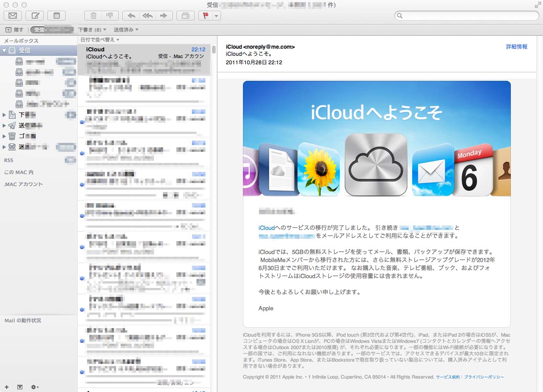
Task: Click the メールボックス sidebar header
Action: tap(21, 41)
